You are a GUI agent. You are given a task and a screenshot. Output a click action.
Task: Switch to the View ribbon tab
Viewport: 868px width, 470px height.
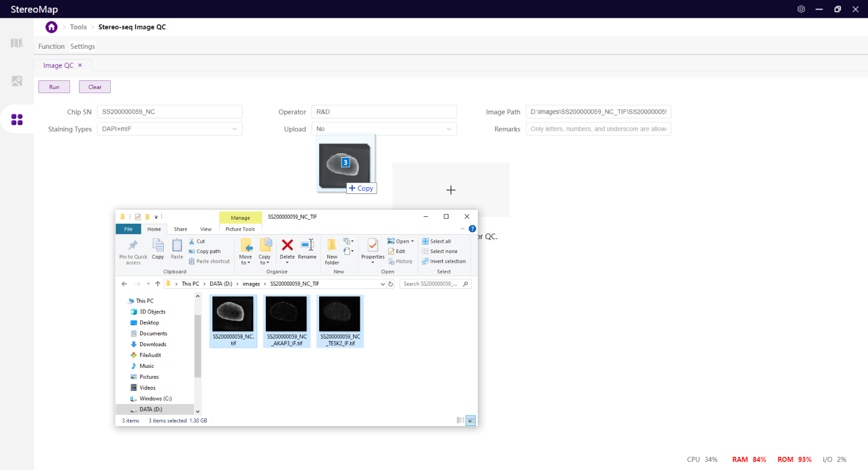206,229
